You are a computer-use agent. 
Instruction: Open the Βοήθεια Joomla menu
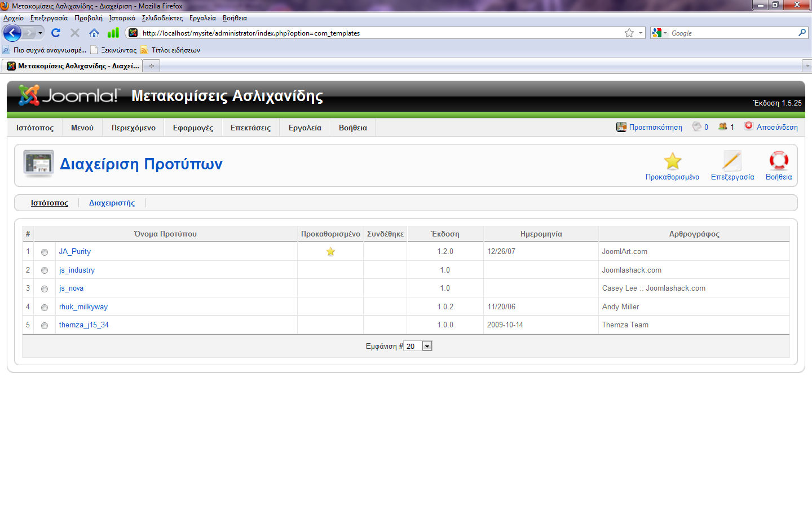[353, 128]
